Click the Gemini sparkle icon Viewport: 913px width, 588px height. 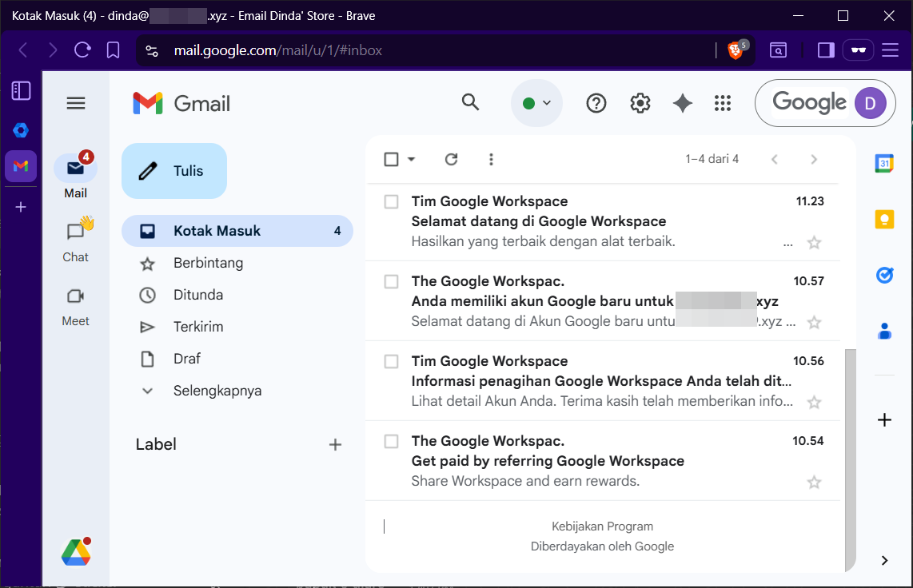click(683, 104)
